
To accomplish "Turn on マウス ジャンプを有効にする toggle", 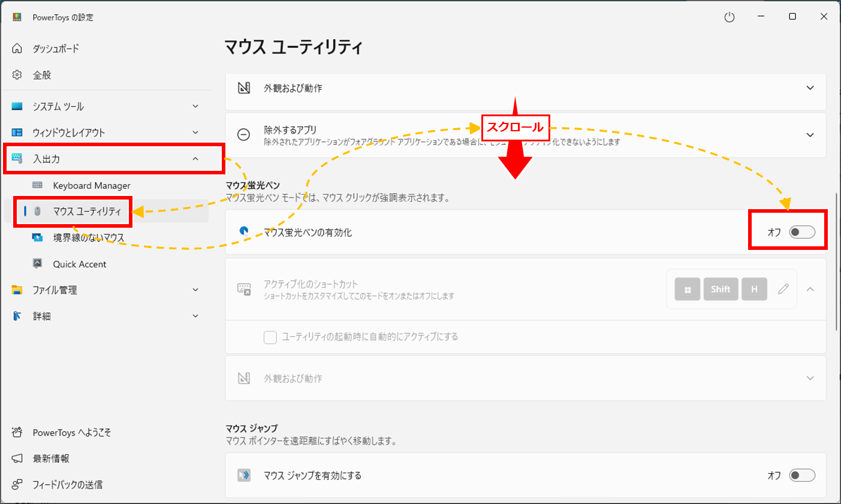I will tap(802, 475).
